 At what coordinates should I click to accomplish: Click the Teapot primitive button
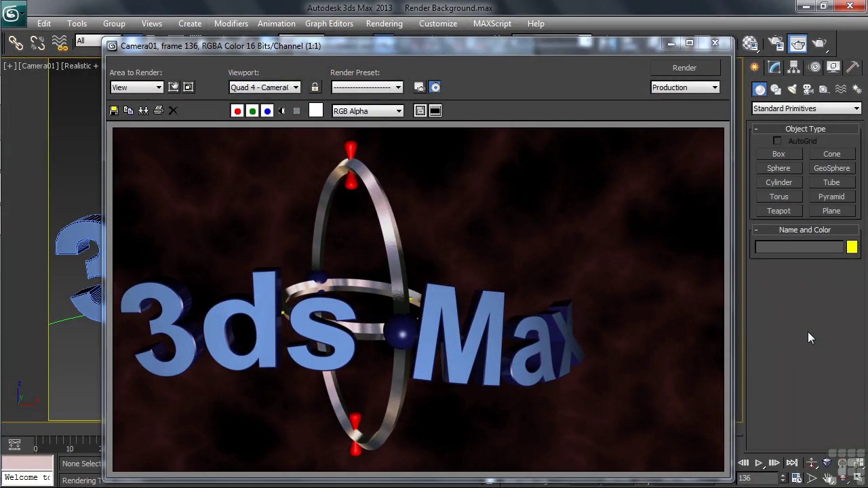(x=778, y=211)
